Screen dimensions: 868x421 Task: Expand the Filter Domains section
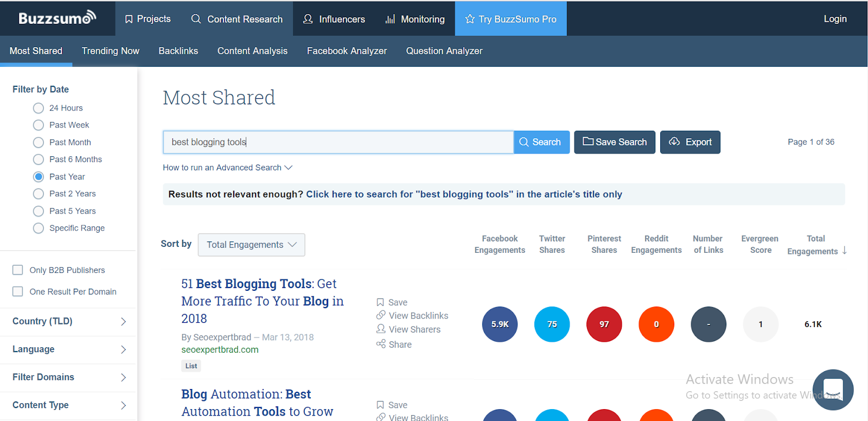(68, 377)
